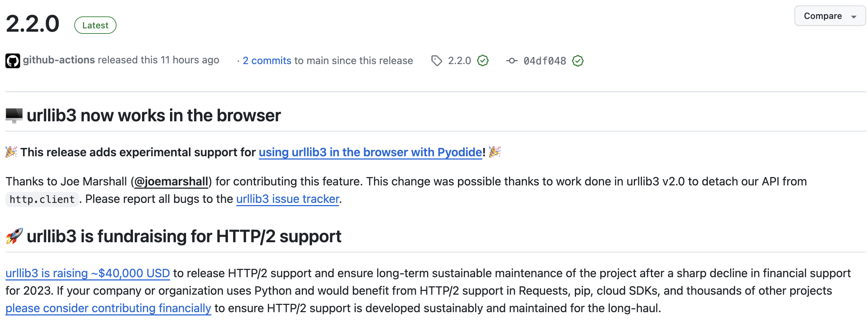The height and width of the screenshot is (322, 868).
Task: Visit the @joemarshall profile mention
Action: (171, 181)
